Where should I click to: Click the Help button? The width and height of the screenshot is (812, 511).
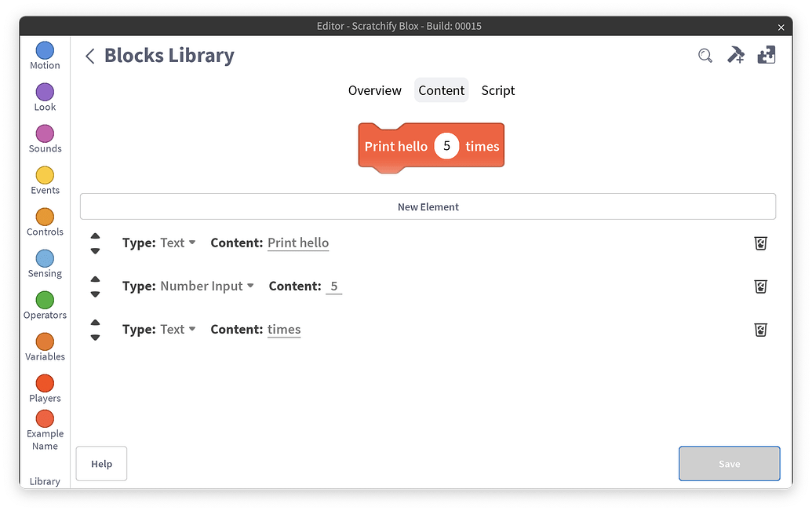101,463
